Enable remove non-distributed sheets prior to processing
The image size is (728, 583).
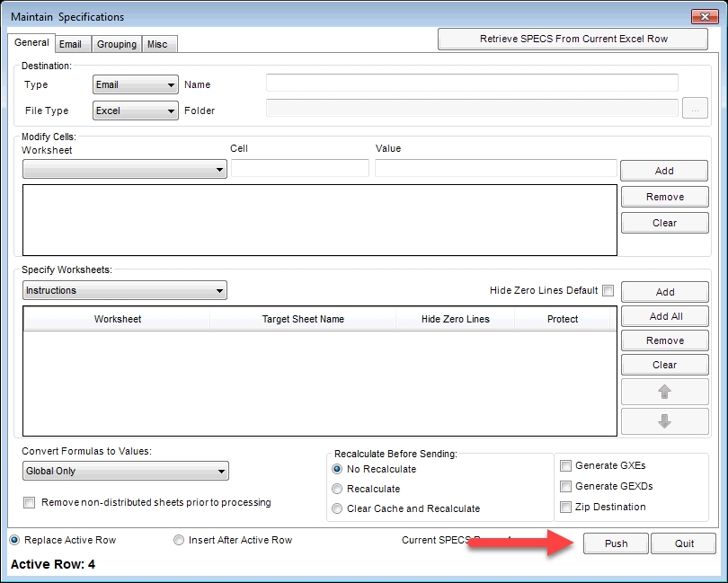28,503
